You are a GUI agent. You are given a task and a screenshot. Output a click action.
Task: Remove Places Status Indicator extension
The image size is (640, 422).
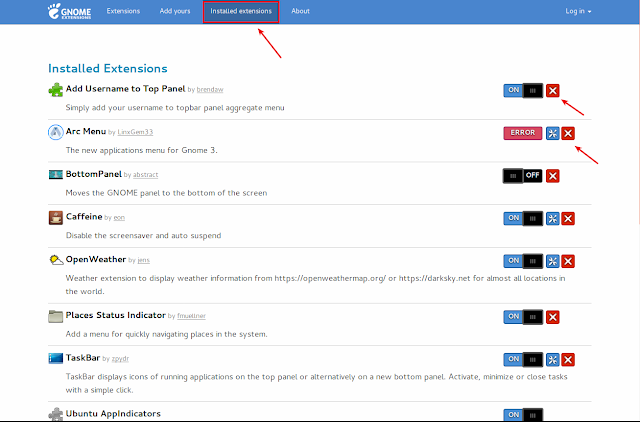click(x=553, y=317)
